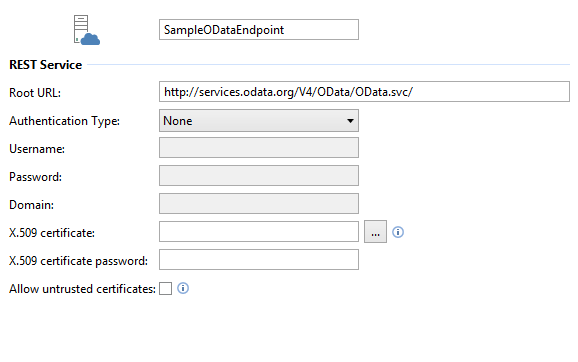Click the Domain input field
578x362 pixels.
[259, 203]
